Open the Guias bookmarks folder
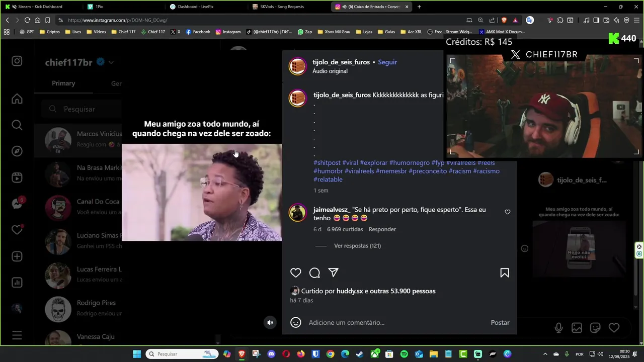The image size is (644, 362). click(386, 32)
